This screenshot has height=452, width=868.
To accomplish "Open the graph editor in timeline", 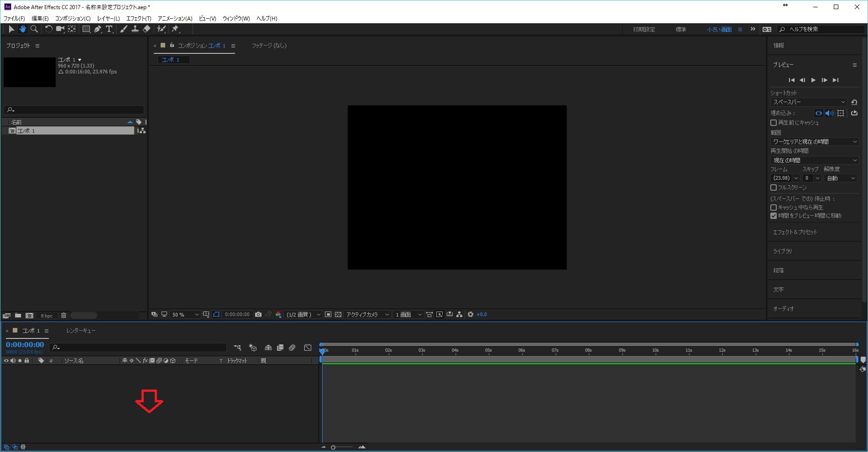I will 308,348.
